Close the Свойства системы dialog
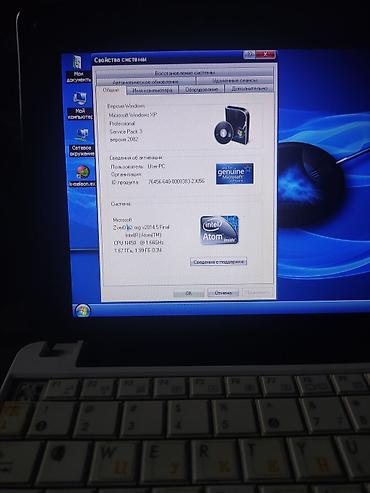The width and height of the screenshot is (370, 493). coord(266,55)
